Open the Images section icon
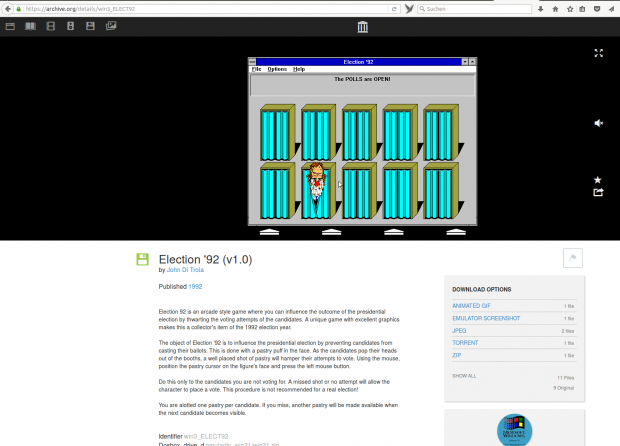The image size is (620, 446). [111, 26]
